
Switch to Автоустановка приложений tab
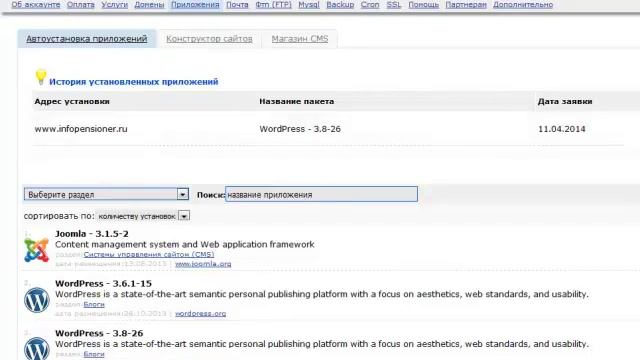tap(87, 39)
